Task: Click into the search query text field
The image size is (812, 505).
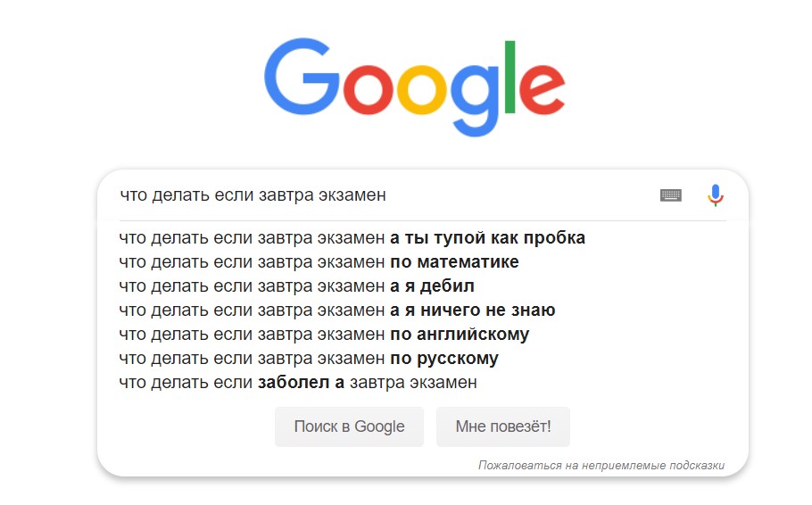Action: tap(384, 195)
